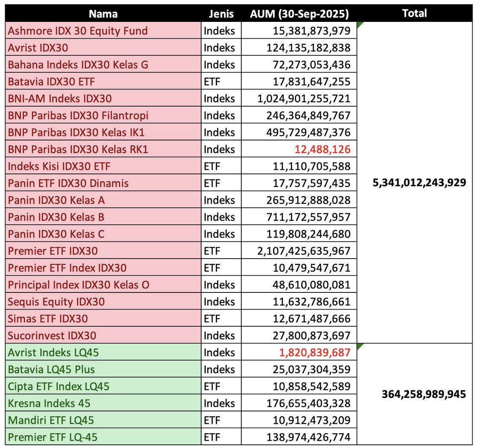This screenshot has width=477, height=448.
Task: Select the Premier ETF Index IDX30 cell
Action: tap(103, 268)
